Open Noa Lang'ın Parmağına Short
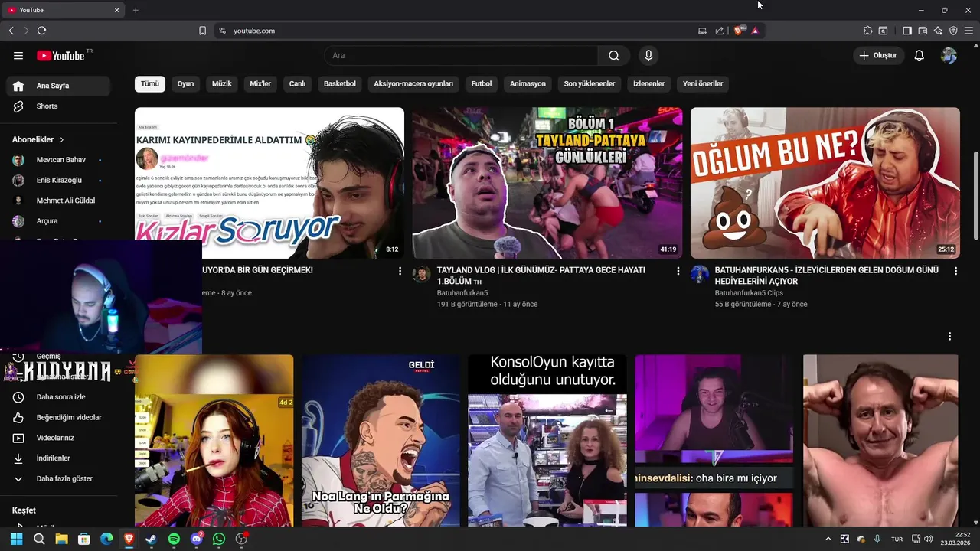The width and height of the screenshot is (980, 551). pos(381,440)
